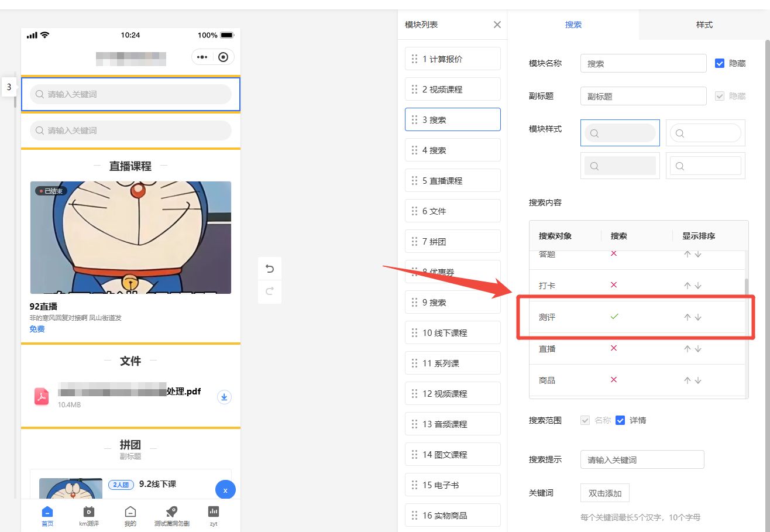
Task: Tap the zyt chart icon in bottom nav
Action: (x=214, y=511)
